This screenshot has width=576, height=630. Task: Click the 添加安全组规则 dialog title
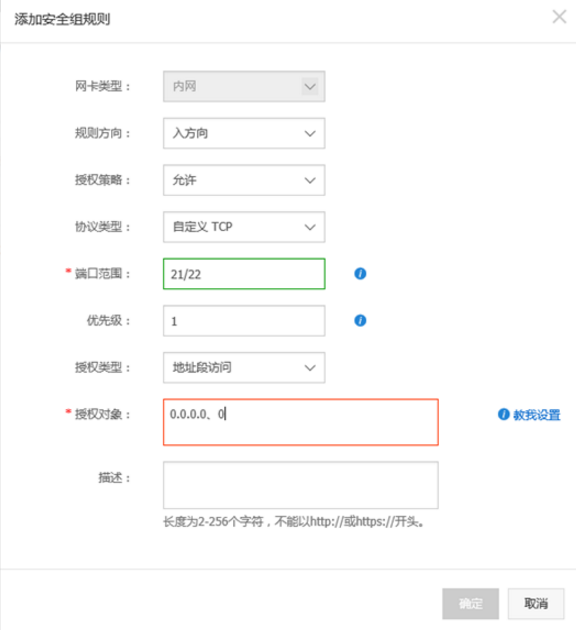[62, 19]
